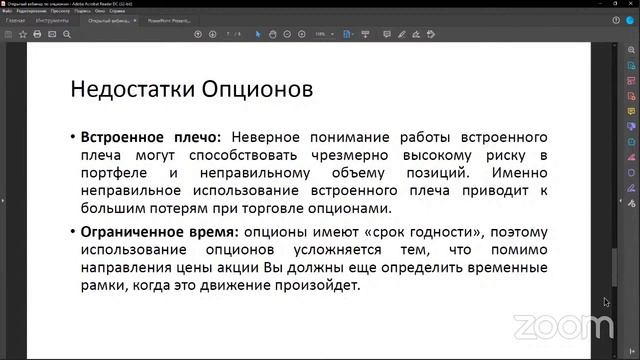This screenshot has height=360, width=640.
Task: Click the Save file icon
Action: [8, 34]
